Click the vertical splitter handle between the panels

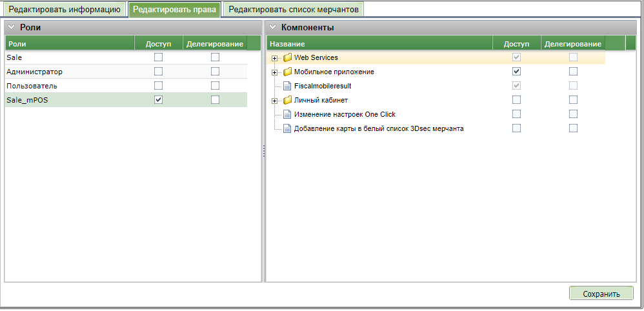pos(263,150)
